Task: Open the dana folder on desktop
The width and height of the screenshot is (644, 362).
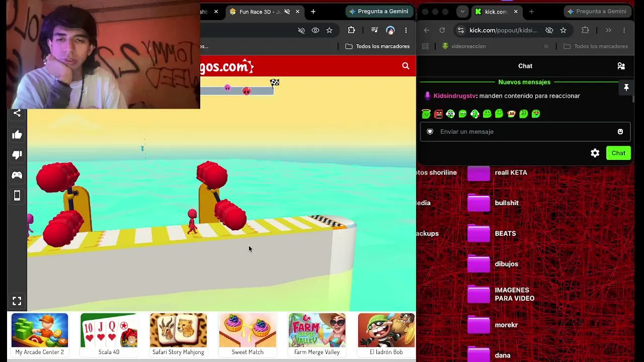Action: 478,355
